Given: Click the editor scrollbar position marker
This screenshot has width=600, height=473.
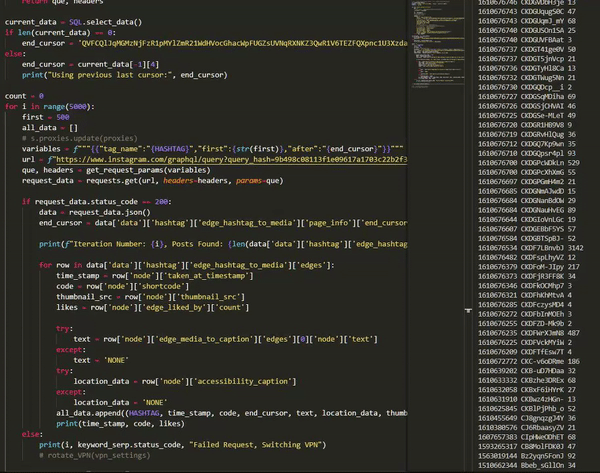Looking at the screenshot, I should pyautogui.click(x=468, y=310).
